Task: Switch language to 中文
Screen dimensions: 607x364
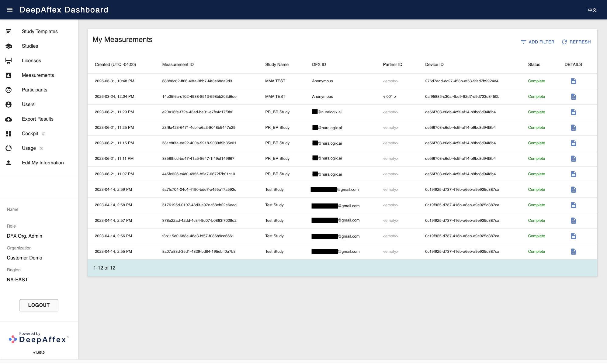Action: (x=592, y=10)
